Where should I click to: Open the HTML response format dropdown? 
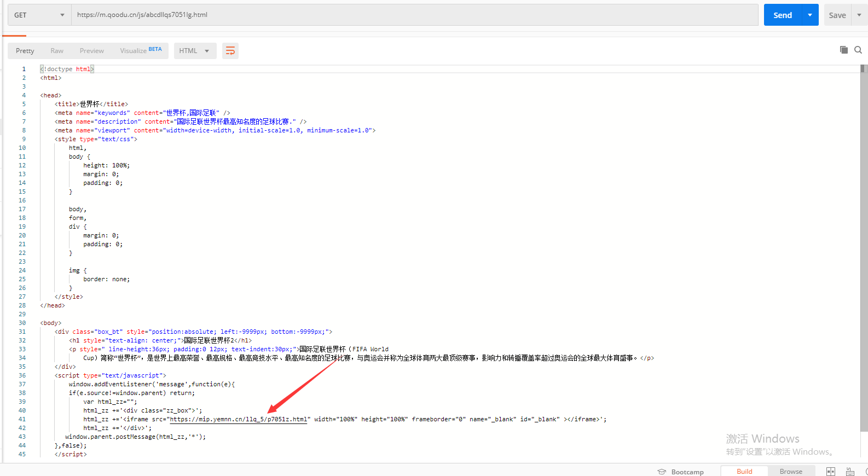click(x=195, y=51)
